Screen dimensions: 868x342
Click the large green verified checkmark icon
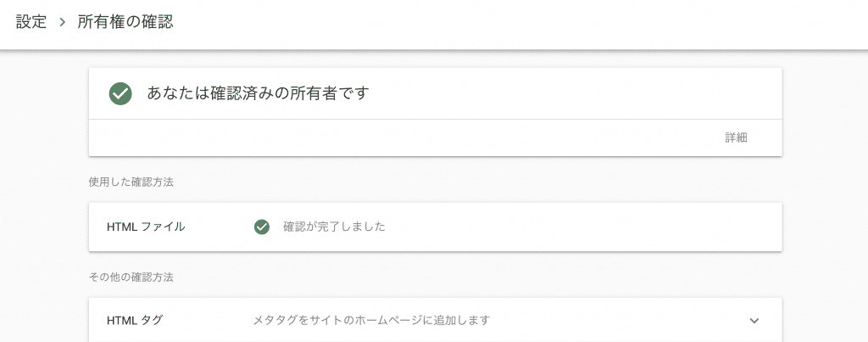[120, 93]
